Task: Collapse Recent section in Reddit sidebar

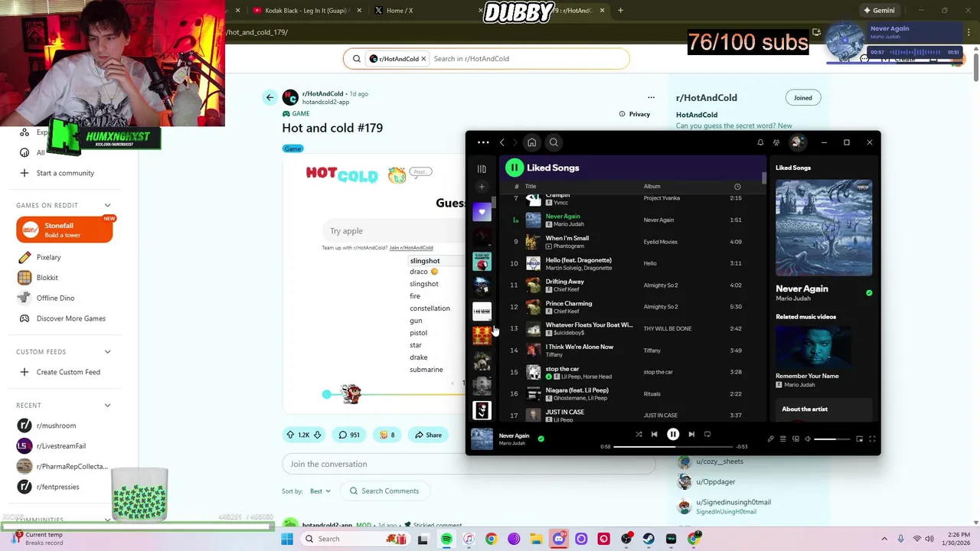Action: click(x=107, y=406)
